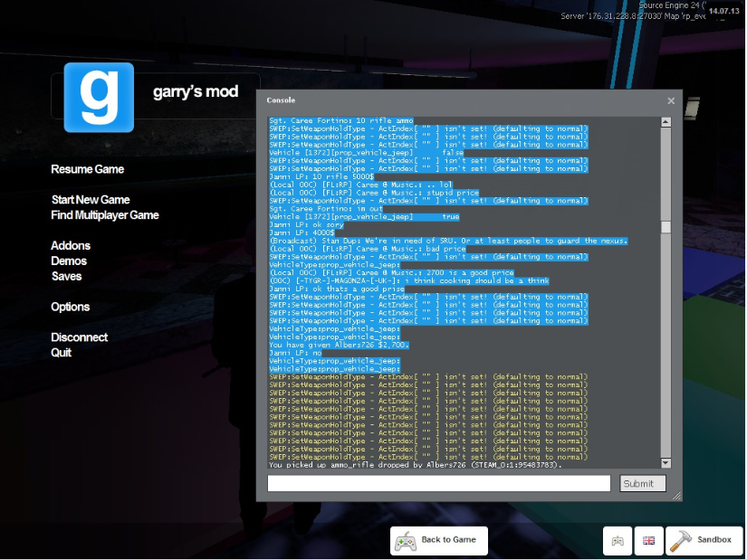This screenshot has width=747, height=560.
Task: Click the console resize grip corner
Action: 676,496
